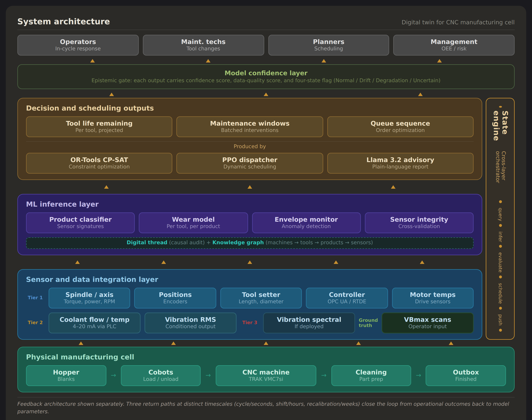The width and height of the screenshot is (532, 420).
Task: Toggle the Coolant flow / temp sensor
Action: click(94, 323)
